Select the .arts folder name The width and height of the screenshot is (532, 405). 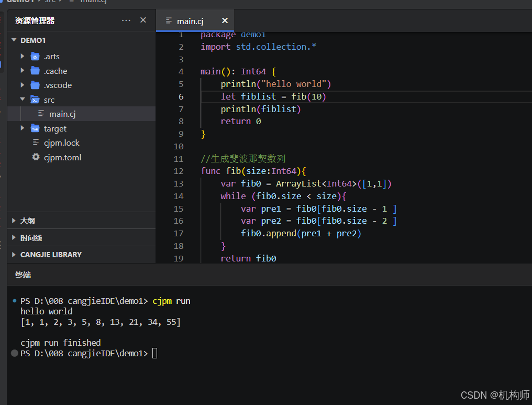coord(51,57)
